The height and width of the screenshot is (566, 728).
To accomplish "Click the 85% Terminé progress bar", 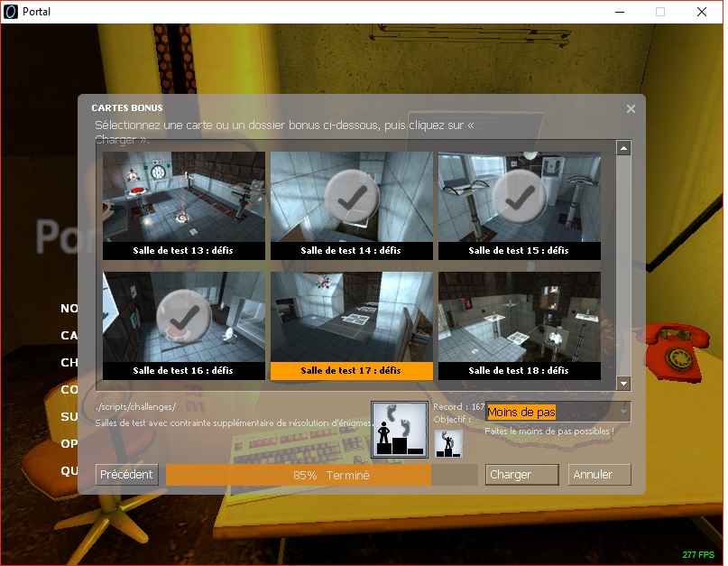I will click(321, 475).
